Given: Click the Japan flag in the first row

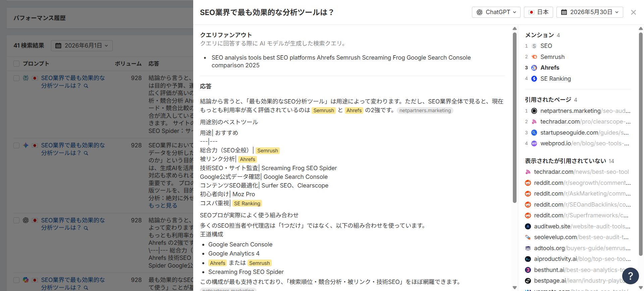Looking at the screenshot, I should tap(35, 78).
